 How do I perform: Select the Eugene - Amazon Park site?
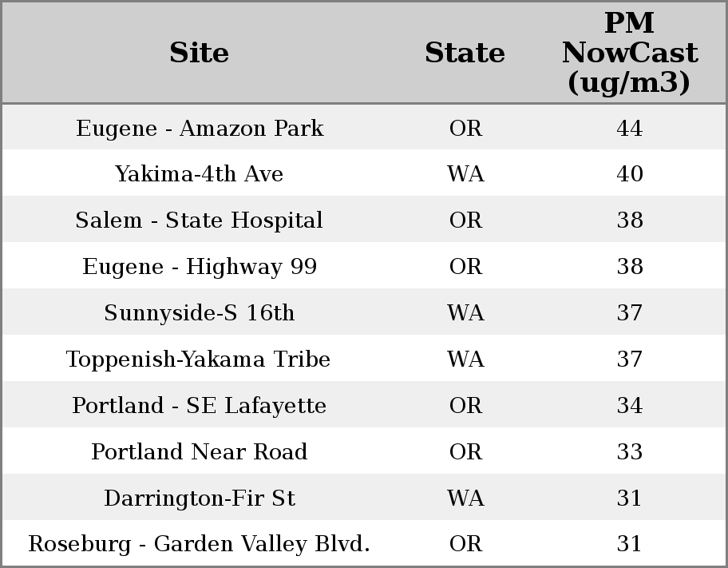coord(200,129)
